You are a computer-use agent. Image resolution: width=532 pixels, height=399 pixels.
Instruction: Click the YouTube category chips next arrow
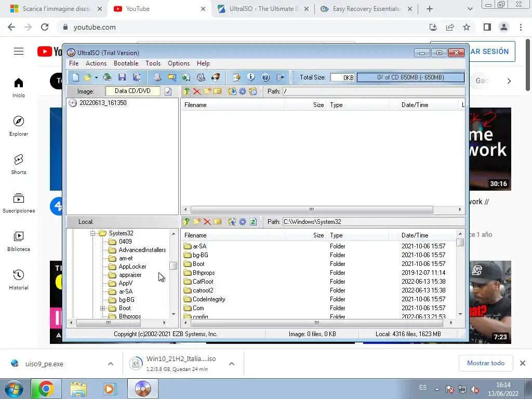click(x=509, y=81)
